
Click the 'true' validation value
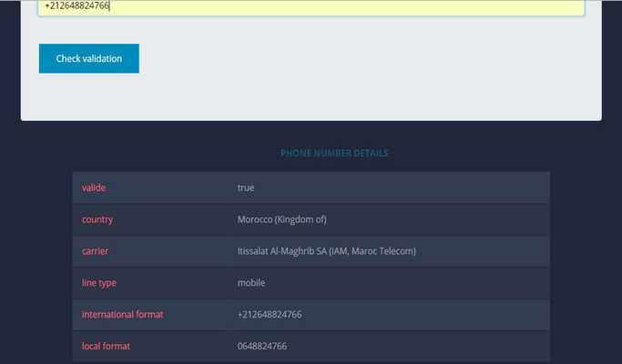pos(246,187)
